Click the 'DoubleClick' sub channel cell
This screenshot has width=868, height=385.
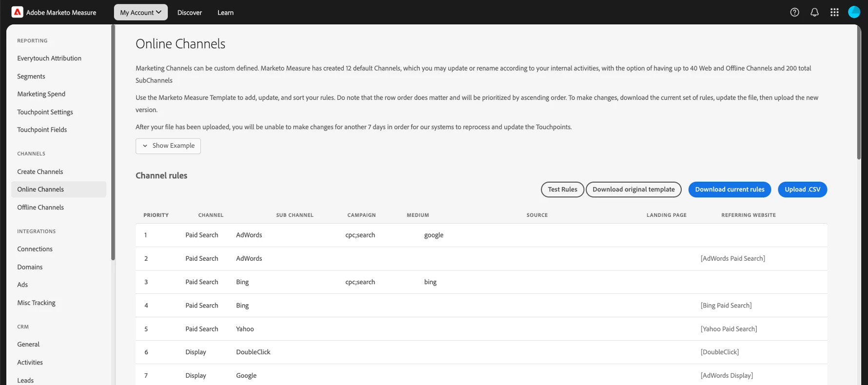coord(253,352)
